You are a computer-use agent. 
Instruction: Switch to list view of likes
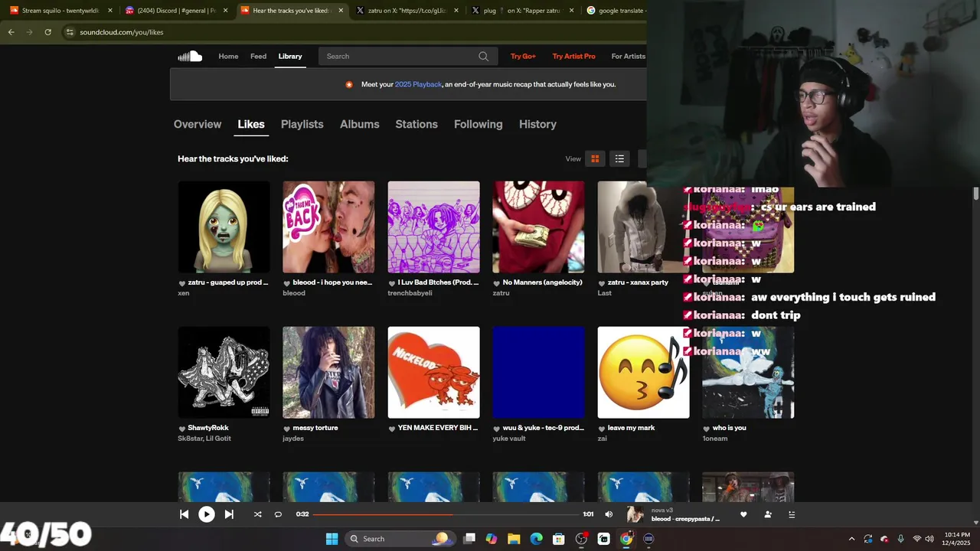(619, 158)
